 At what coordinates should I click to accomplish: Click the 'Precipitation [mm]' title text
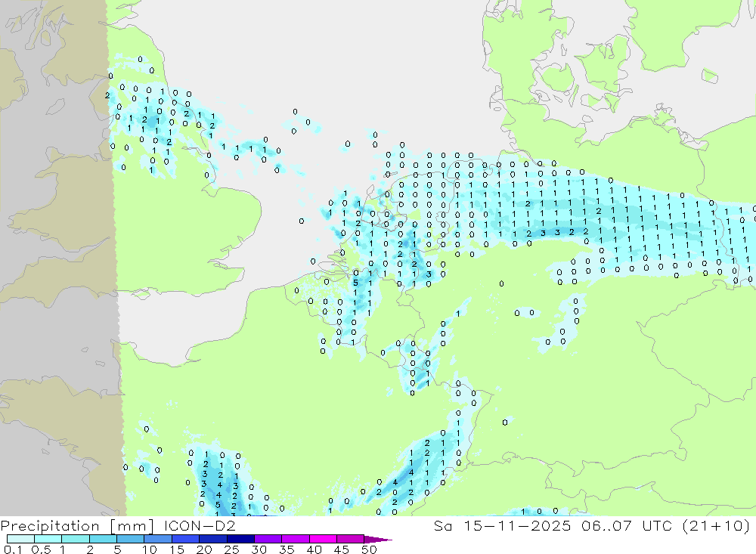point(77,526)
